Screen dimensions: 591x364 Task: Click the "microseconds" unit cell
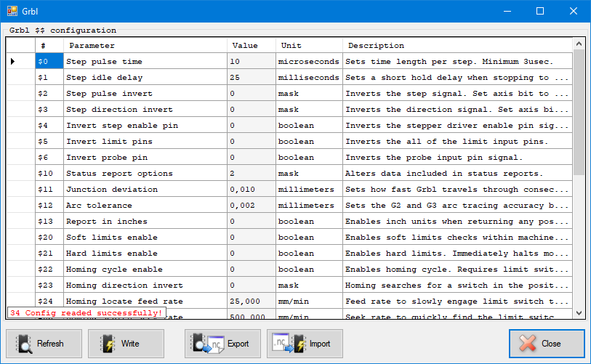(309, 61)
